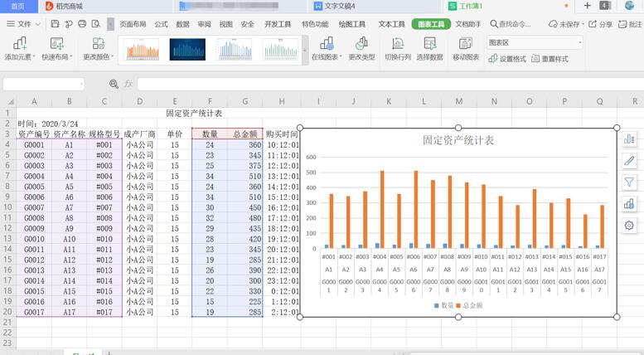Click the Print icon in quick toolbar
The width and height of the screenshot is (644, 355).
(x=82, y=24)
